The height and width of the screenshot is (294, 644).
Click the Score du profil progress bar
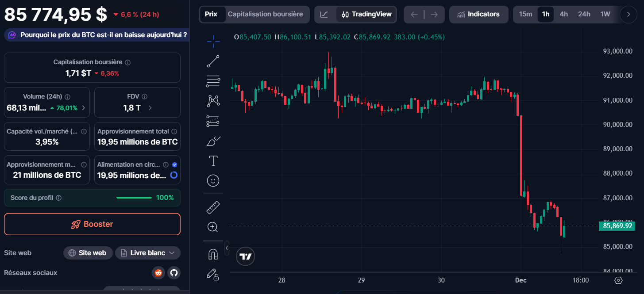134,198
